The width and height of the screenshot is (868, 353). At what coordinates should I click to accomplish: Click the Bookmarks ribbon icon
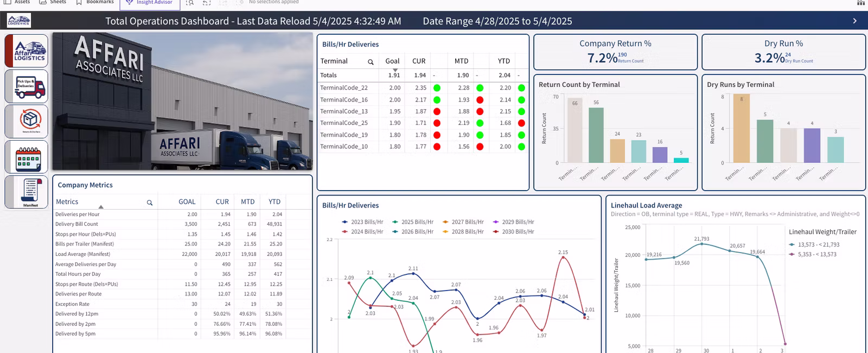point(79,2)
